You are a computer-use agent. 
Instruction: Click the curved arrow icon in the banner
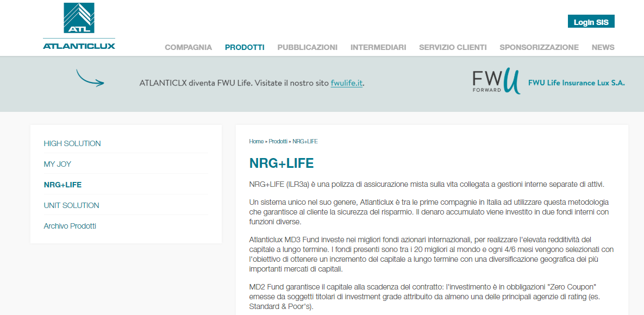tap(90, 78)
